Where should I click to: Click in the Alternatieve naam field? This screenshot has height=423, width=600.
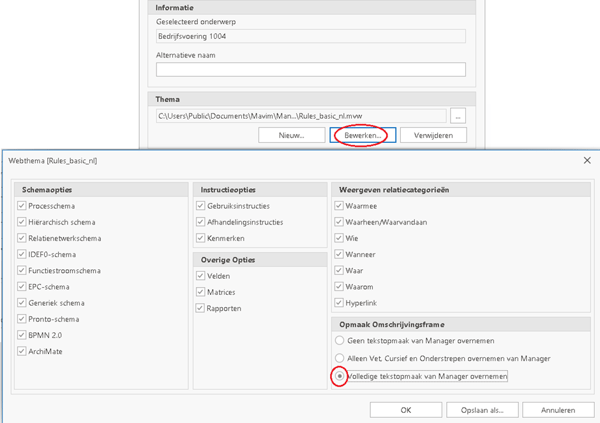(x=310, y=70)
